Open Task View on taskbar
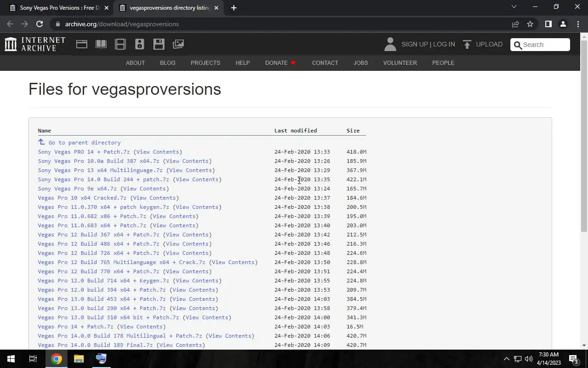This screenshot has width=588, height=368. tap(33, 359)
